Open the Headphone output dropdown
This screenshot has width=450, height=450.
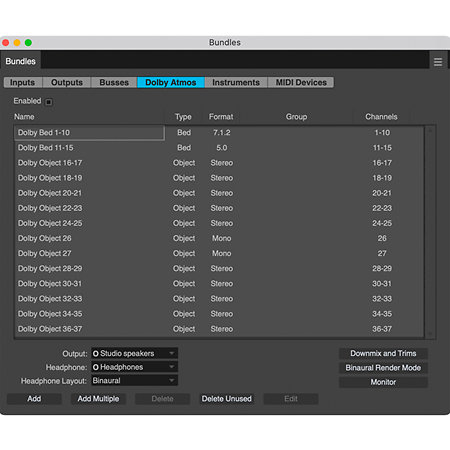(x=134, y=367)
